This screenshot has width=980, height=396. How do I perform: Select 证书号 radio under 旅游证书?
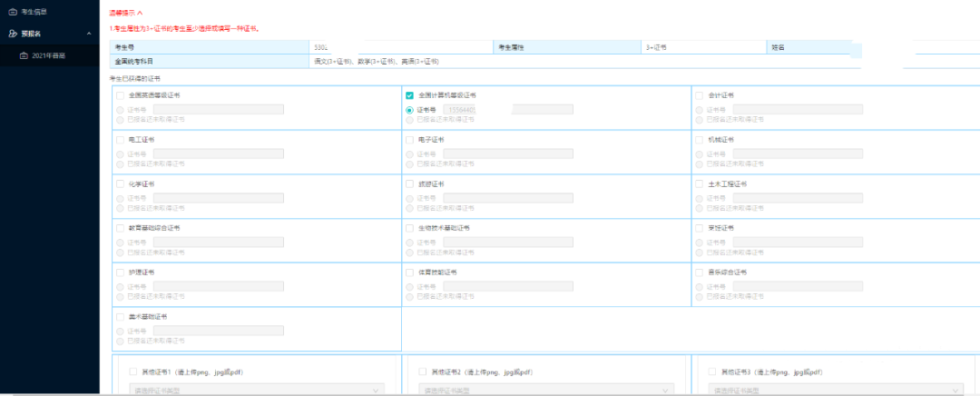tap(409, 198)
